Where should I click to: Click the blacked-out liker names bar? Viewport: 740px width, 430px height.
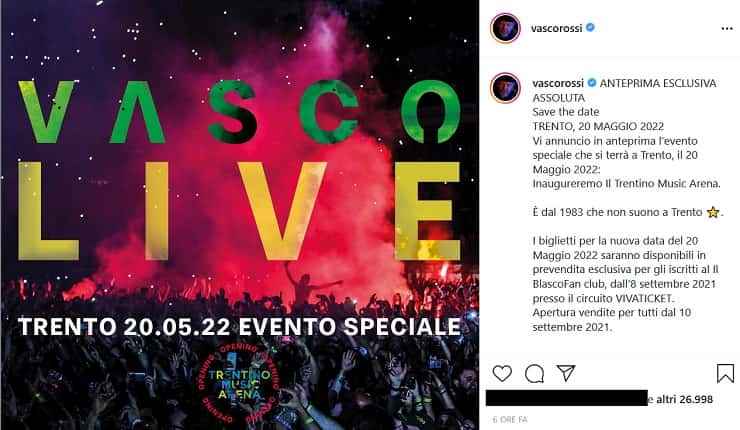pos(567,398)
